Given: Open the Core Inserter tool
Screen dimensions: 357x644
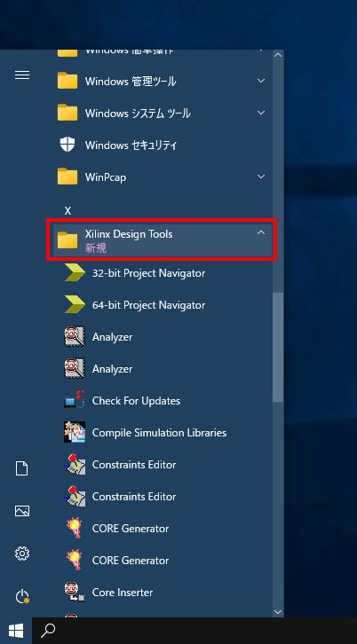Looking at the screenshot, I should (163, 593).
